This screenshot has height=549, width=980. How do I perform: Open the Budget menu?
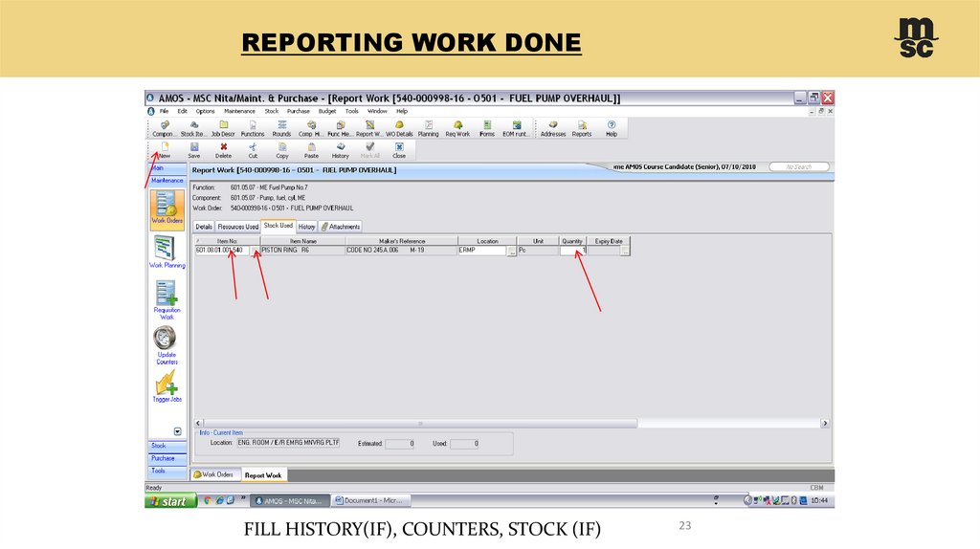tap(327, 111)
